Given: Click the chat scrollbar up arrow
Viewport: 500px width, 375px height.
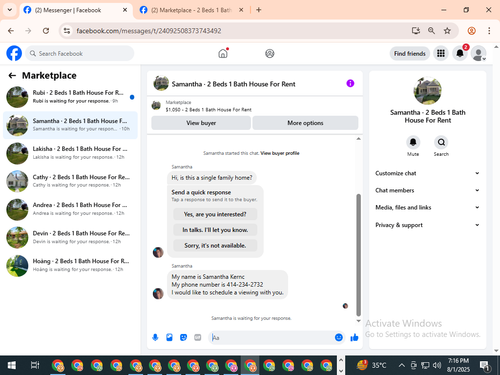Looking at the screenshot, I should pos(359,139).
